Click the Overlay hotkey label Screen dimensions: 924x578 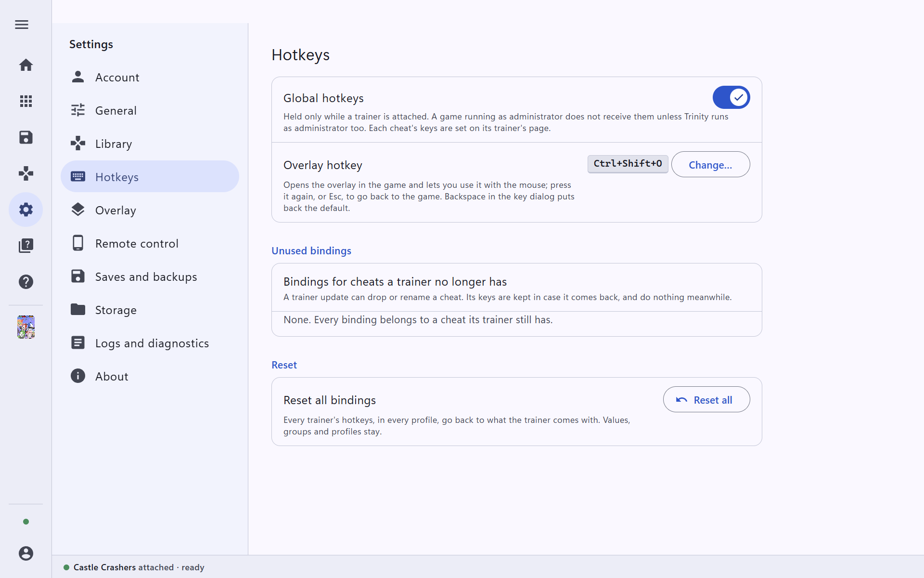322,165
